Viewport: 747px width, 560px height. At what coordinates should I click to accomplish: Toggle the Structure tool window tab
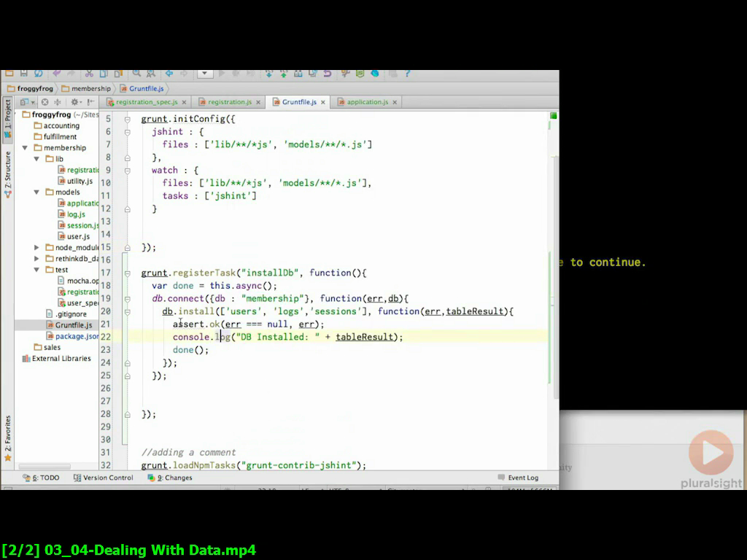click(7, 174)
